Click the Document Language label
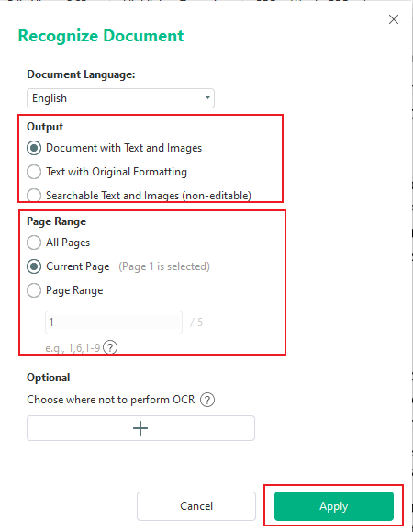The image size is (413, 532). [x=81, y=74]
